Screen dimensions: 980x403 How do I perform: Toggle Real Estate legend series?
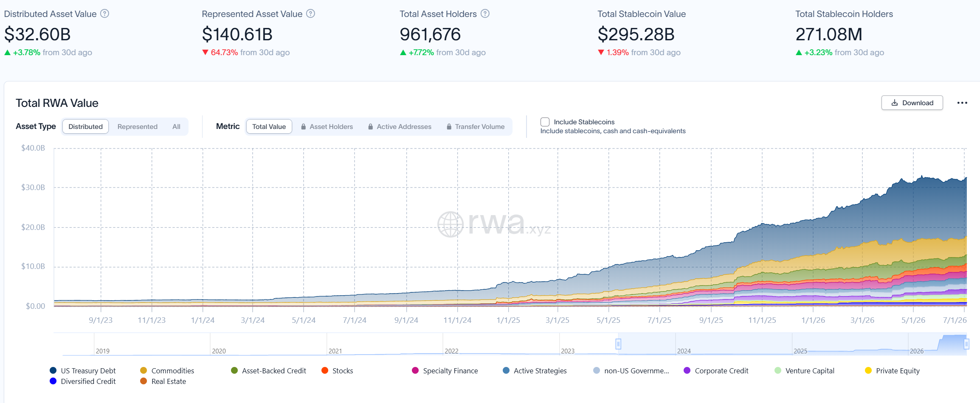(163, 381)
